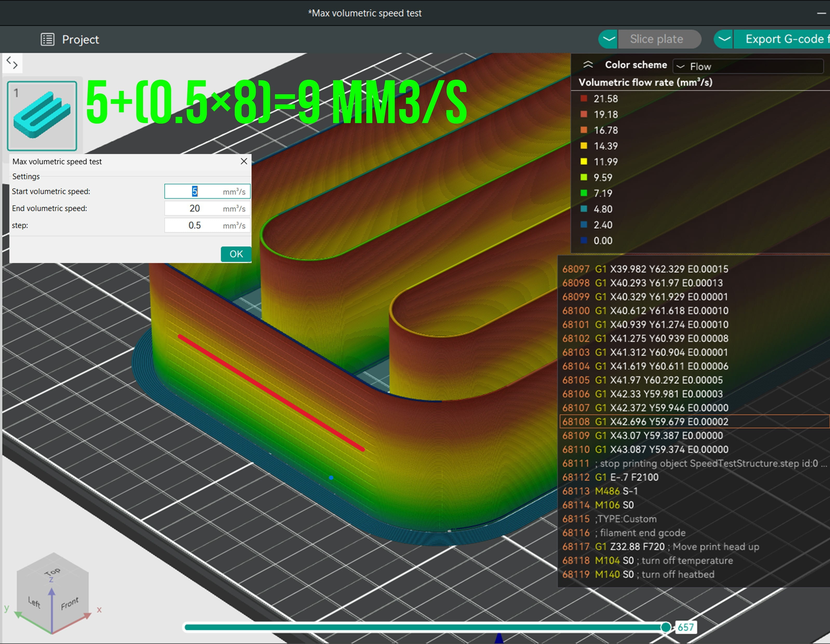
Task: Open the Export G-code dropdown arrow
Action: tap(724, 39)
